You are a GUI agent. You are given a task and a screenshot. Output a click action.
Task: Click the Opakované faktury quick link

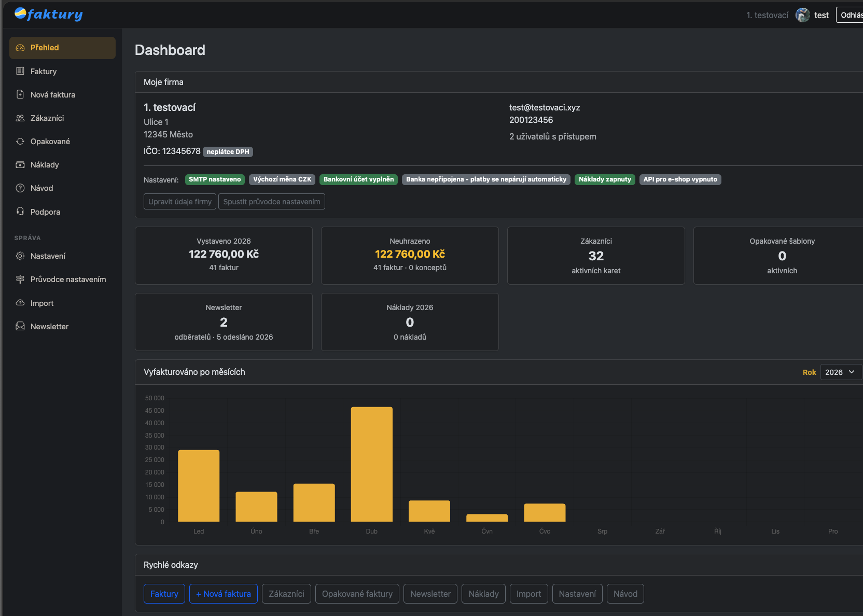pyautogui.click(x=357, y=594)
